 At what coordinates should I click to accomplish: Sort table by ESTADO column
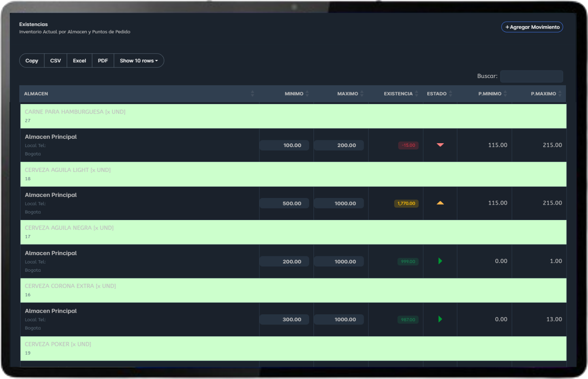pyautogui.click(x=437, y=93)
